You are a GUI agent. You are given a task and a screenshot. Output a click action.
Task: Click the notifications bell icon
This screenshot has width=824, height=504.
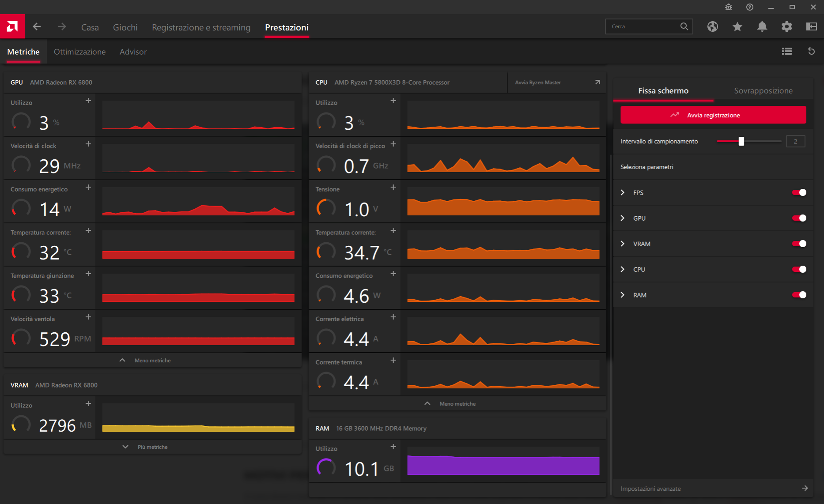click(762, 26)
